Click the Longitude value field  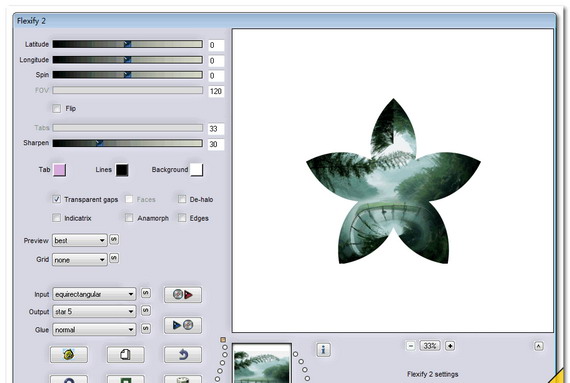click(x=216, y=61)
